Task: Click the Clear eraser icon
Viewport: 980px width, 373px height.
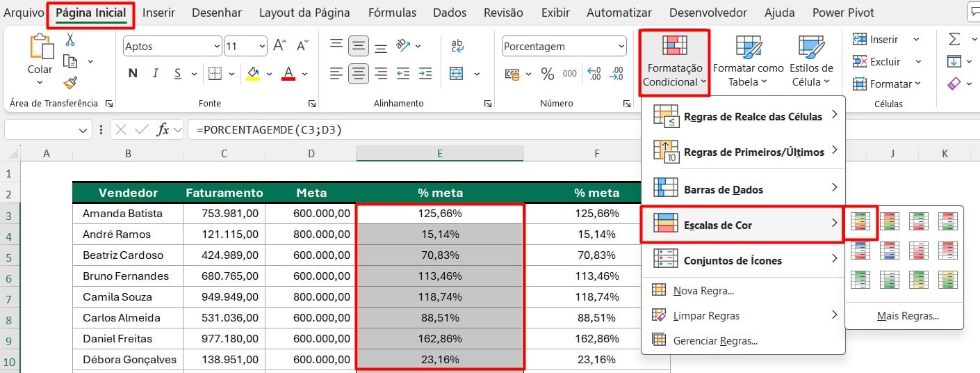Action: coord(954,84)
